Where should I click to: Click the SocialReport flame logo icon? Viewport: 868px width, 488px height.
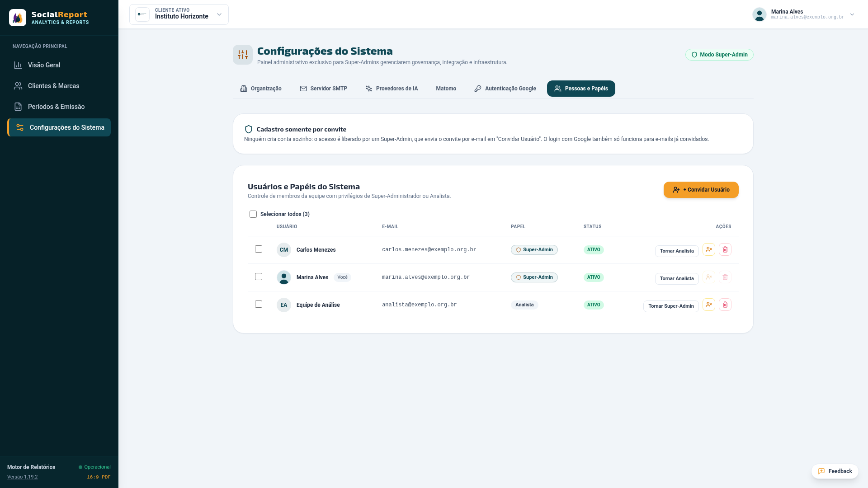point(18,18)
